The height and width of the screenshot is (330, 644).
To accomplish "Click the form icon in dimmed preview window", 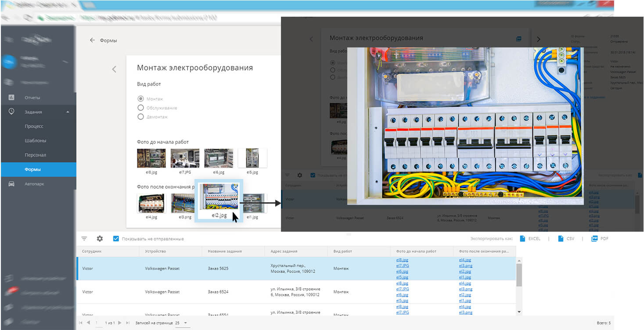I will coord(519,39).
